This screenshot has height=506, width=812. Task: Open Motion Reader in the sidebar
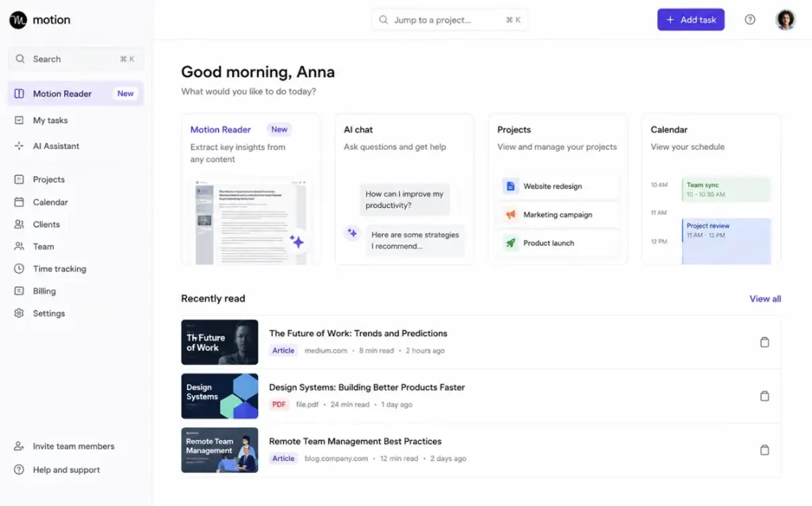click(75, 94)
